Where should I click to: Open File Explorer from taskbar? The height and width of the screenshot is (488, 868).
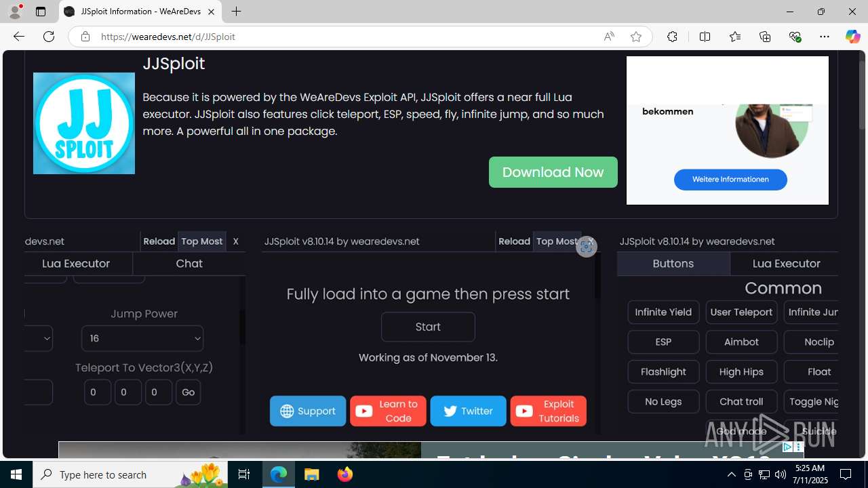pos(311,474)
